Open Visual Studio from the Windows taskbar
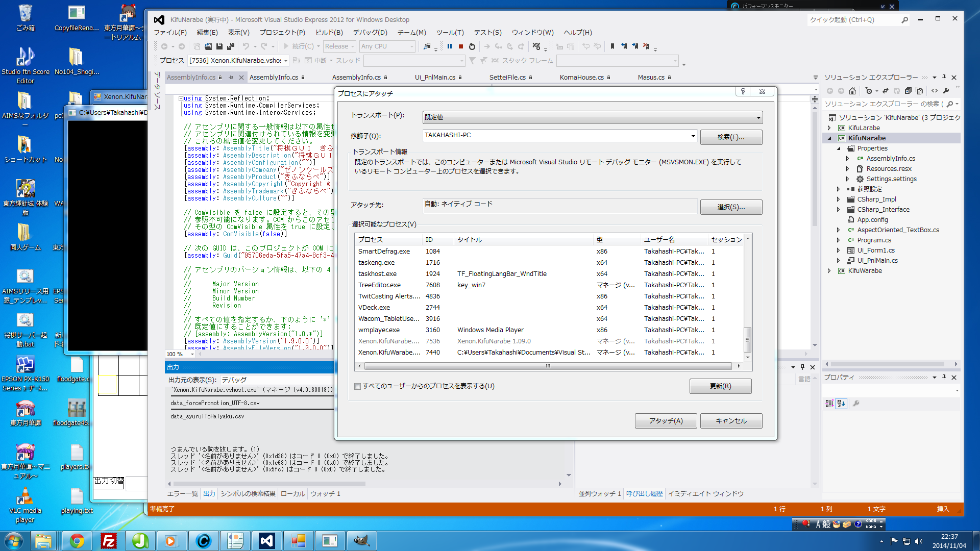 (x=266, y=540)
